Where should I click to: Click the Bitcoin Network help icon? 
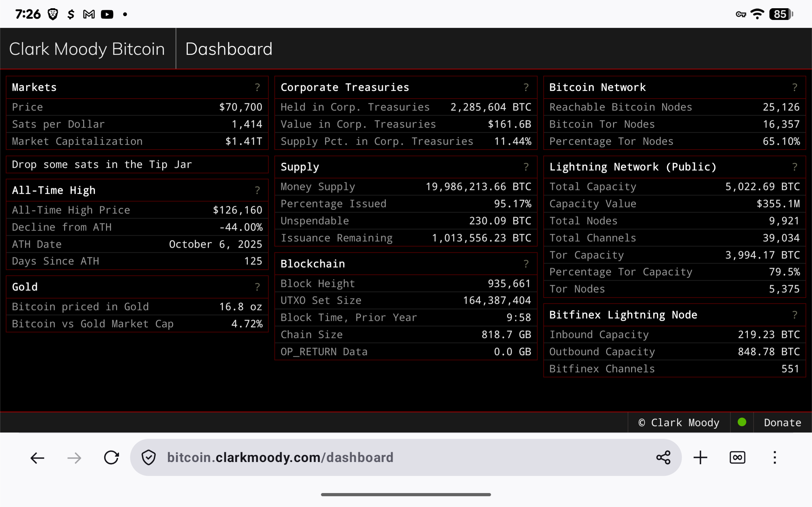point(795,88)
